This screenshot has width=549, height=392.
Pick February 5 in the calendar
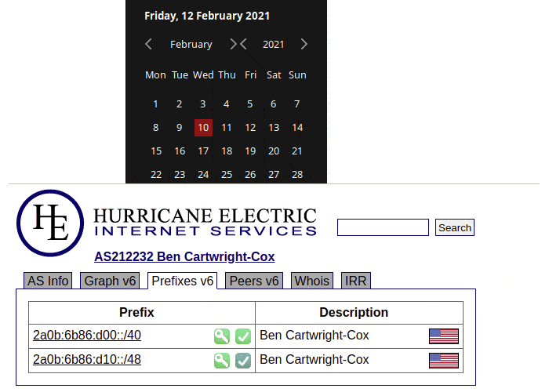pos(249,104)
